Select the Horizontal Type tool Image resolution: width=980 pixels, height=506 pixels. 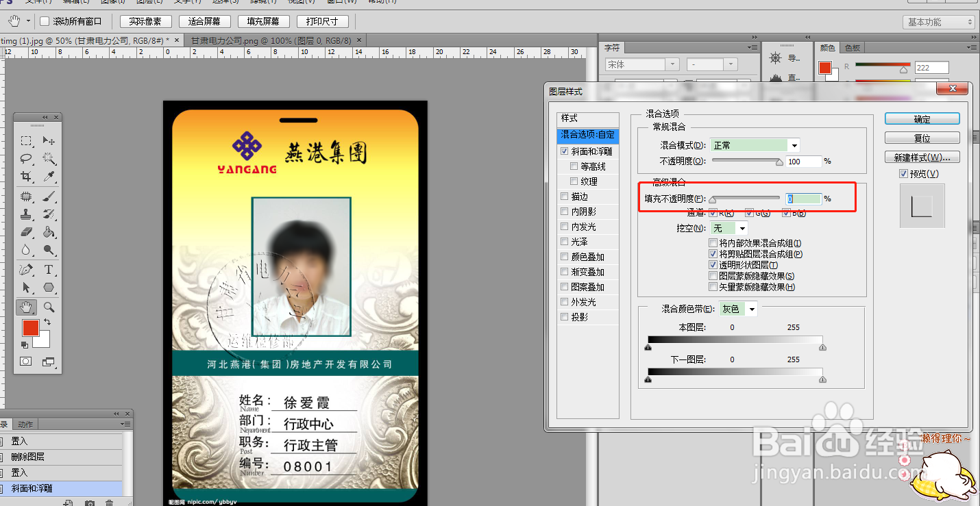coord(49,270)
